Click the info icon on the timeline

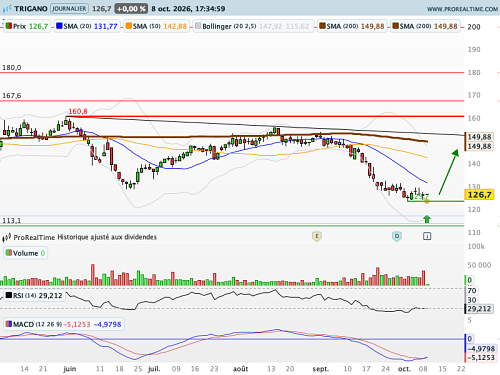point(427,236)
